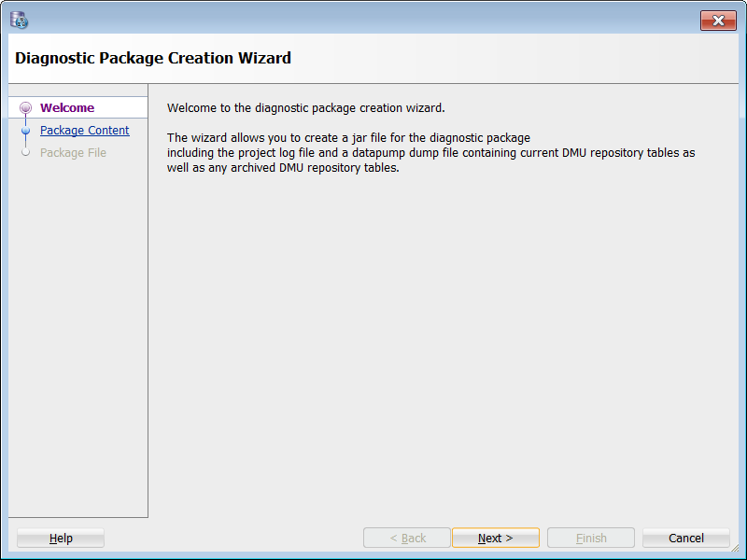747x560 pixels.
Task: Click the blue Package Content step bullet
Action: tap(25, 131)
